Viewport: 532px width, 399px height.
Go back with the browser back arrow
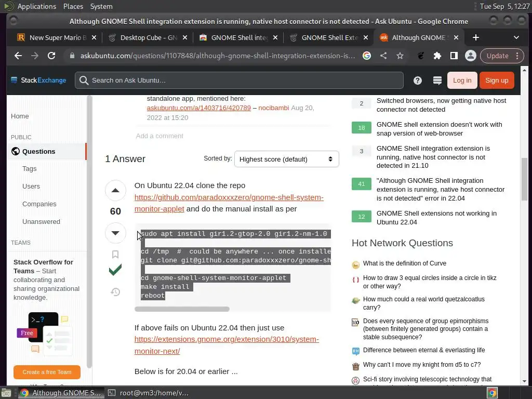click(x=18, y=56)
